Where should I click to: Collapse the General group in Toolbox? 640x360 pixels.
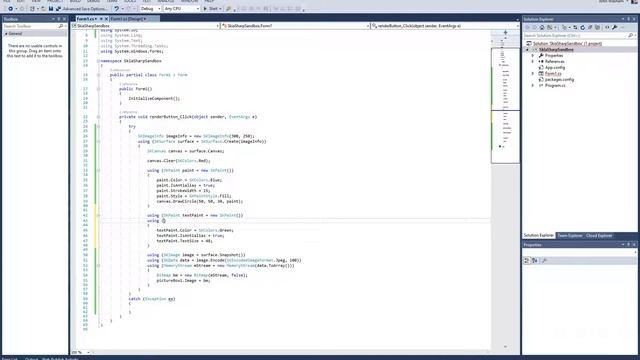tap(6, 34)
